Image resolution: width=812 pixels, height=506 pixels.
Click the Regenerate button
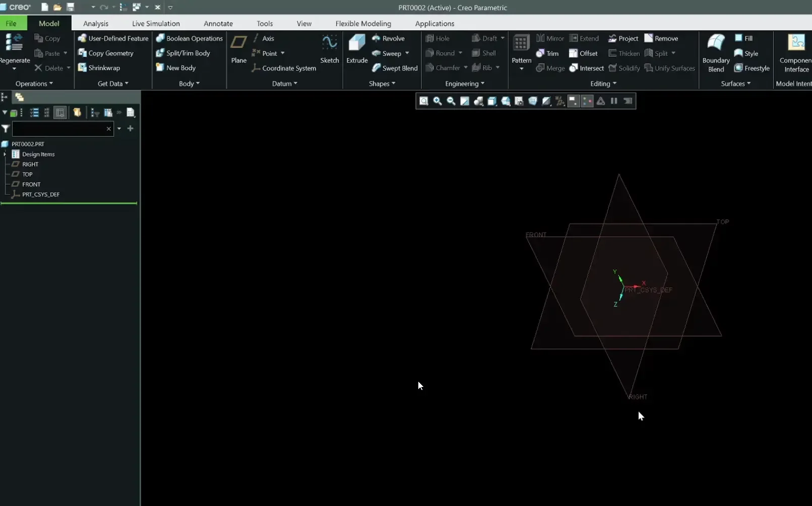(x=15, y=52)
